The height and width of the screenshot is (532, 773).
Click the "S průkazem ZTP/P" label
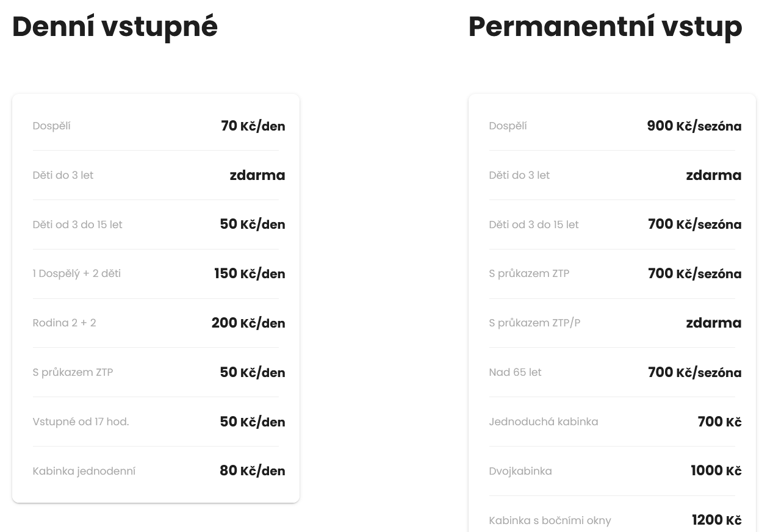(534, 323)
